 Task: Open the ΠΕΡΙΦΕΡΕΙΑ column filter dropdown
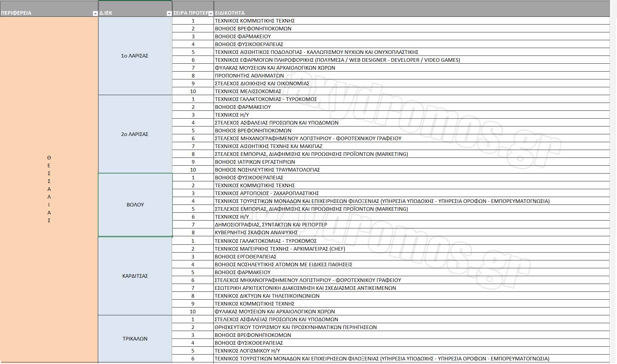click(x=95, y=13)
